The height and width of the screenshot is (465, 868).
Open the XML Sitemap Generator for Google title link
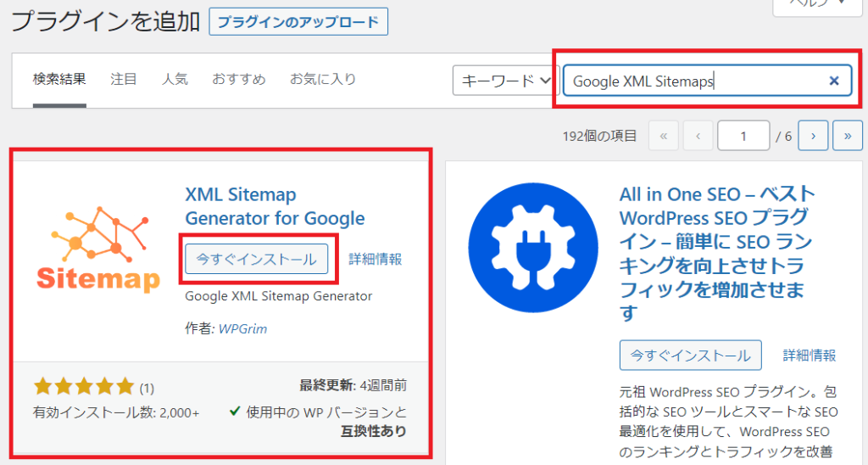tap(275, 206)
